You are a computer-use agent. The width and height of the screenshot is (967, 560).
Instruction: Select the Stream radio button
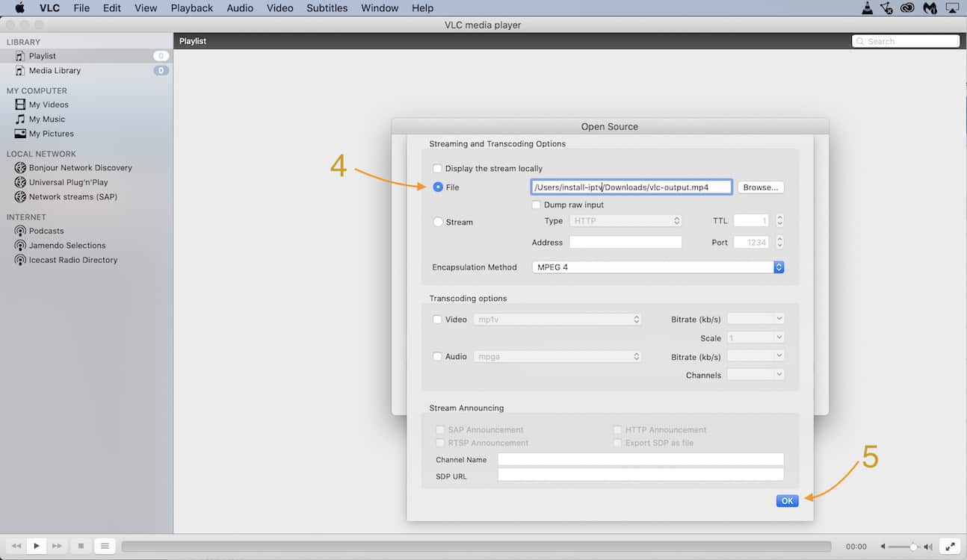click(x=438, y=222)
